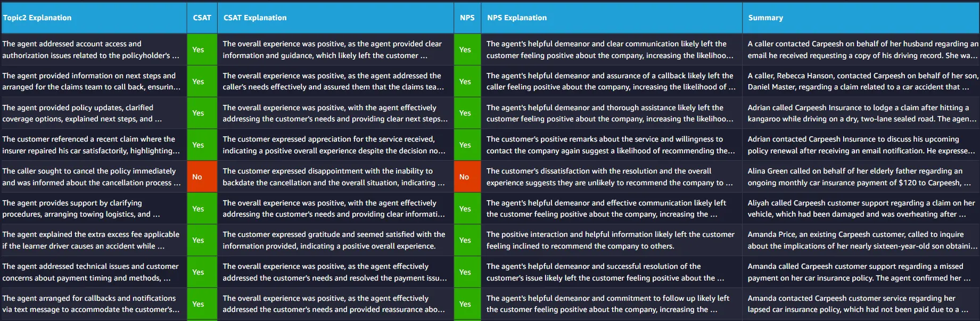
Task: Click the Summary column header
Action: click(x=861, y=18)
